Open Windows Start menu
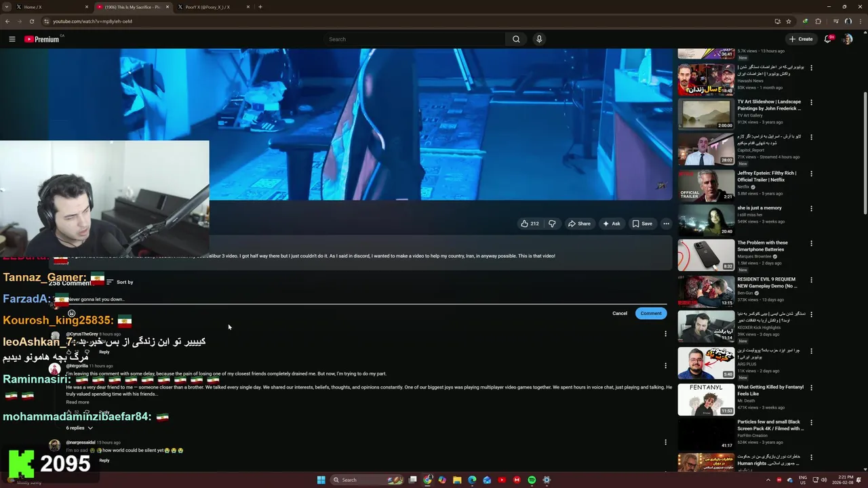This screenshot has height=488, width=868. [321, 480]
